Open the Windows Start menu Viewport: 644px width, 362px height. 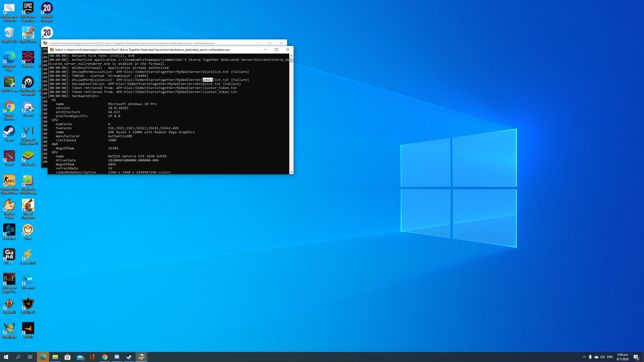[x=6, y=357]
